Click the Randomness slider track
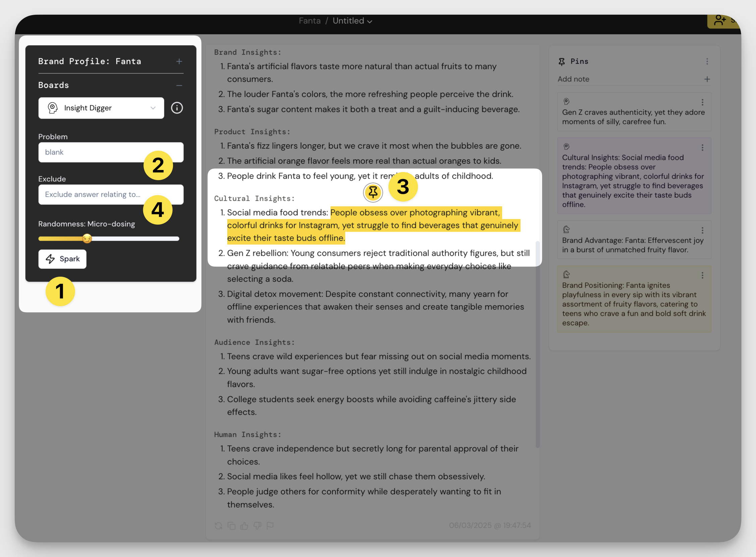This screenshot has height=557, width=756. [135, 239]
